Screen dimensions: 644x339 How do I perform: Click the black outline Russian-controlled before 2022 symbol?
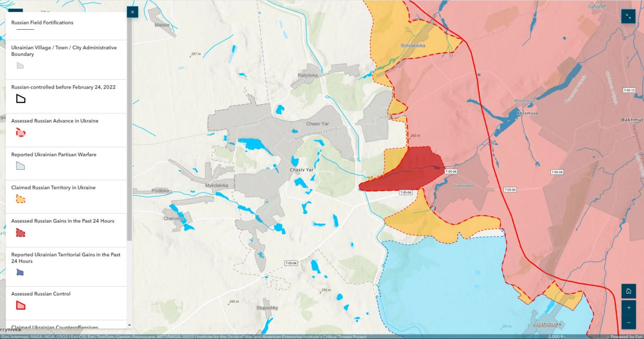(21, 99)
